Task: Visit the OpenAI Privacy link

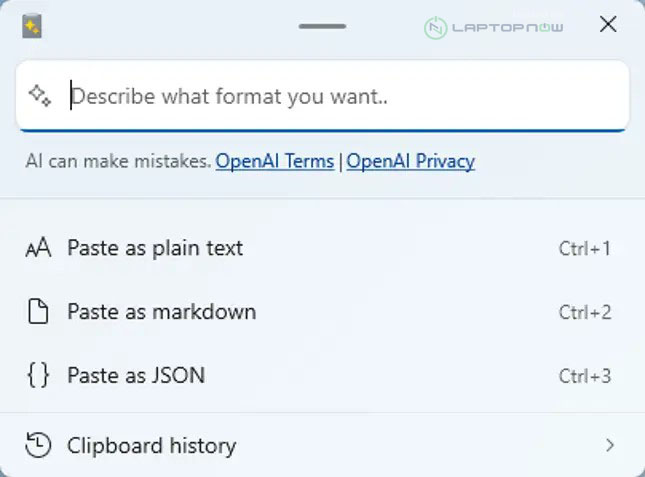Action: pyautogui.click(x=411, y=161)
